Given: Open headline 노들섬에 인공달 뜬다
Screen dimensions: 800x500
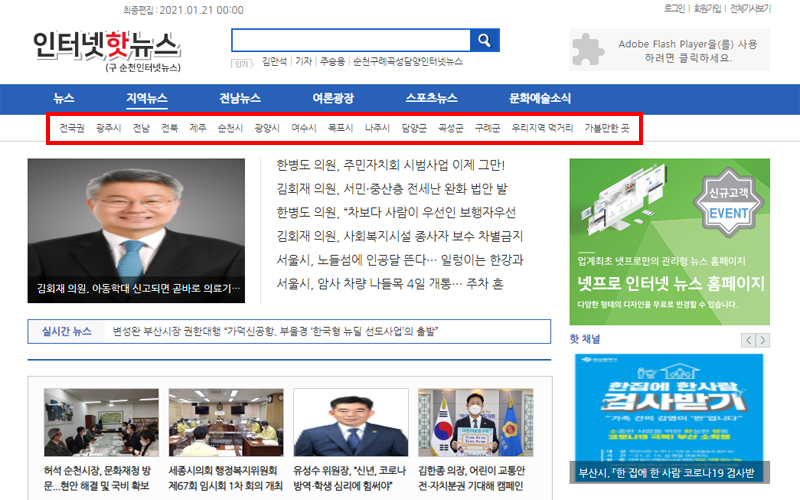Looking at the screenshot, I should point(400,260).
